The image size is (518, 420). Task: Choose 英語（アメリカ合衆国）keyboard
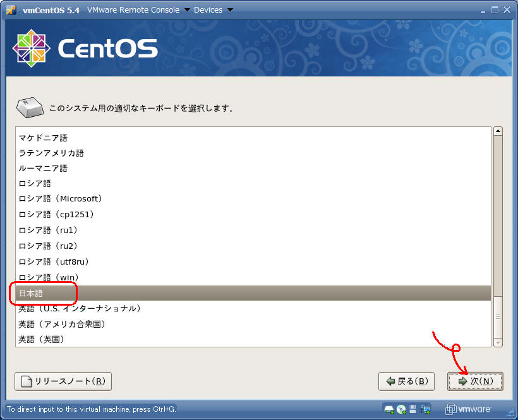pyautogui.click(x=62, y=324)
